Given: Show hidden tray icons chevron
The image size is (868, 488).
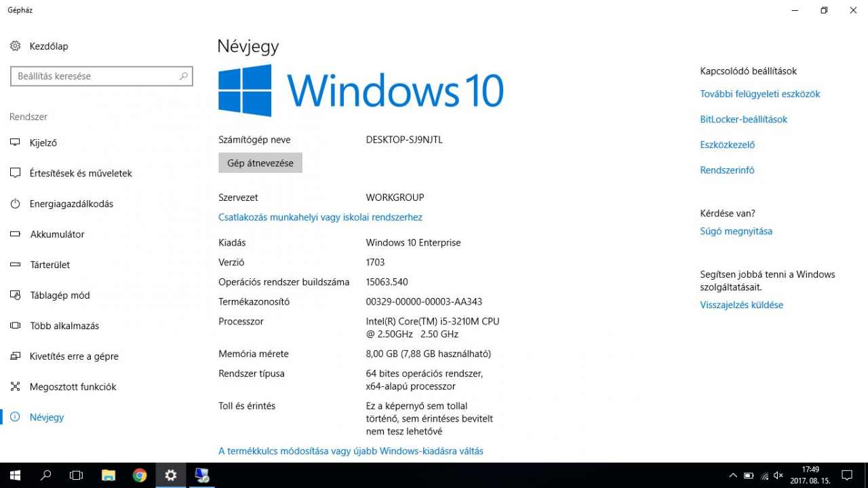Looking at the screenshot, I should 733,476.
